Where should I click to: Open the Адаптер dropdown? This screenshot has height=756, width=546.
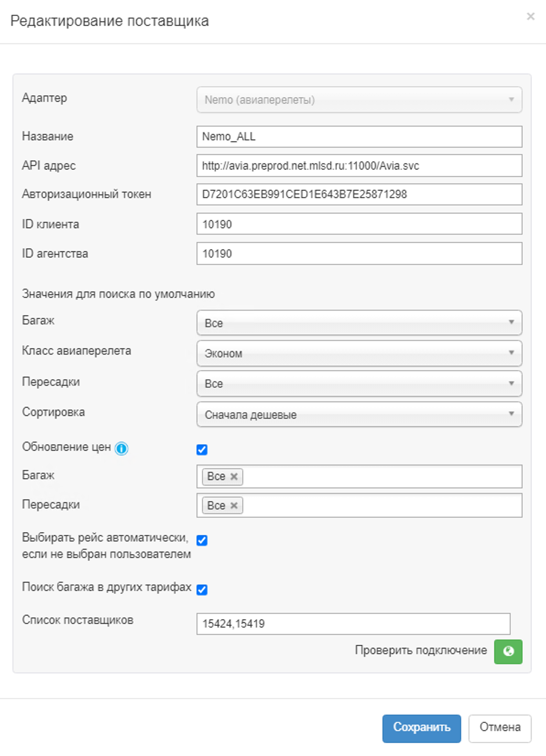point(359,100)
